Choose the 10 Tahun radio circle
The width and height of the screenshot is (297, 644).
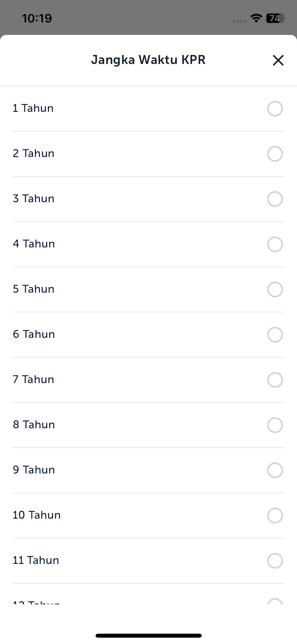click(275, 516)
